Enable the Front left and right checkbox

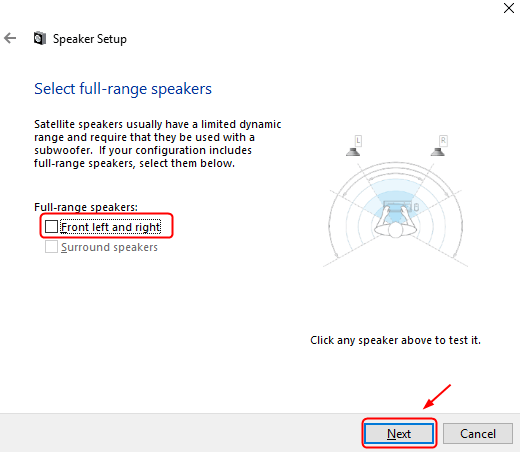(51, 227)
